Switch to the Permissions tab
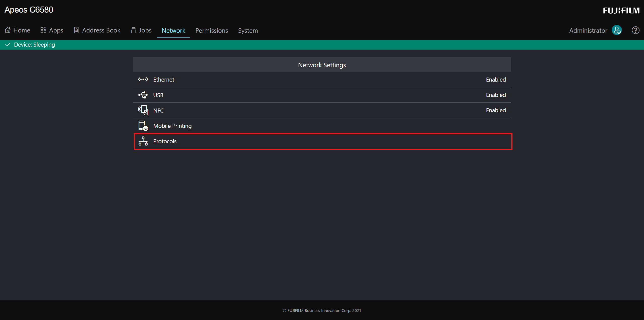 [x=212, y=30]
